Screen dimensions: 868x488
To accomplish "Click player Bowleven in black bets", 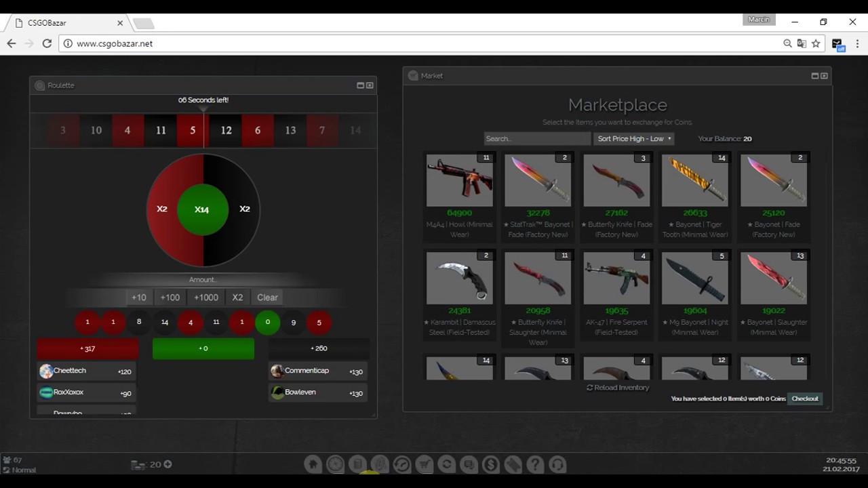I will (x=318, y=392).
